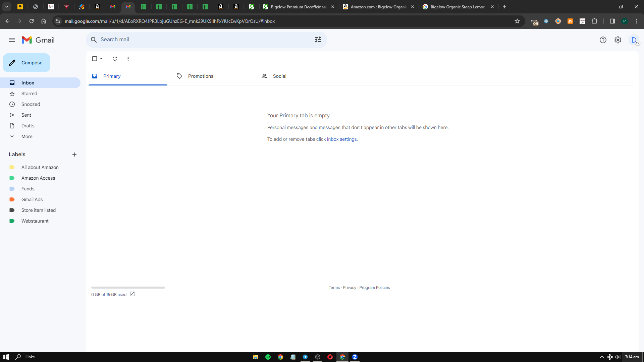Open the Windows Start menu
644x362 pixels.
[6, 357]
